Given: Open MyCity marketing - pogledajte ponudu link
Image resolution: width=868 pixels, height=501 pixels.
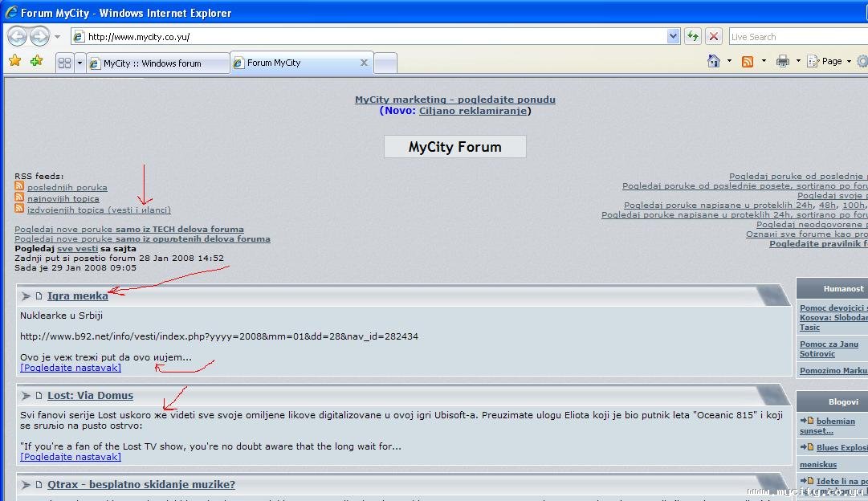Looking at the screenshot, I should 455,100.
